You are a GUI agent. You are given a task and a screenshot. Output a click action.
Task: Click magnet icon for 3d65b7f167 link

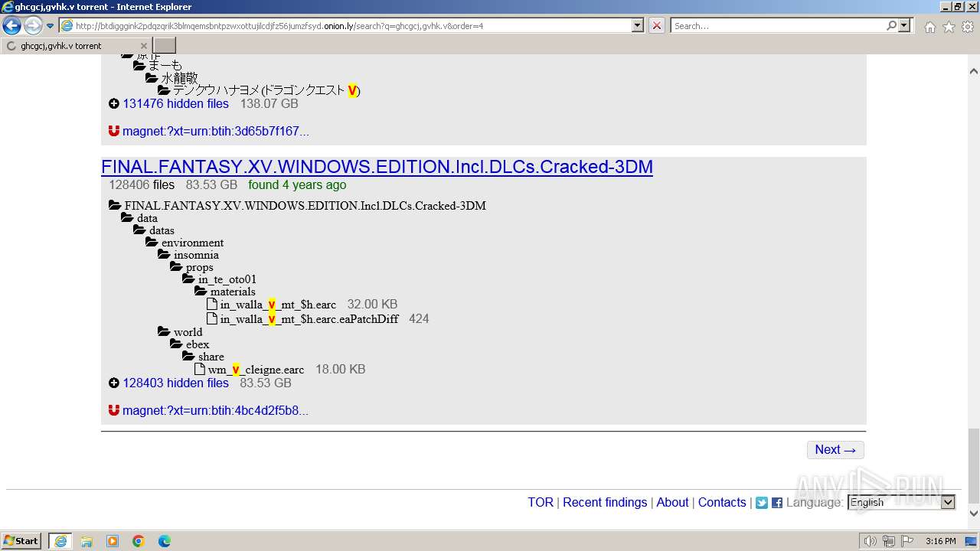[114, 131]
